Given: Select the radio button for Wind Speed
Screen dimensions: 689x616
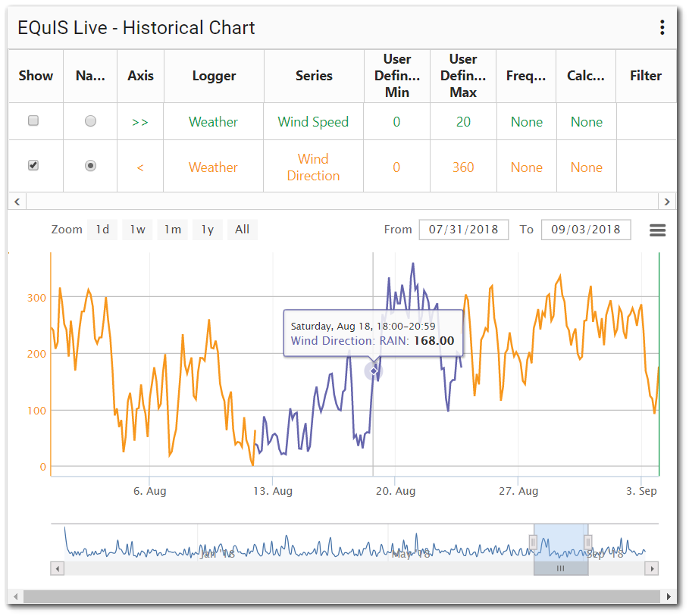Looking at the screenshot, I should [90, 121].
